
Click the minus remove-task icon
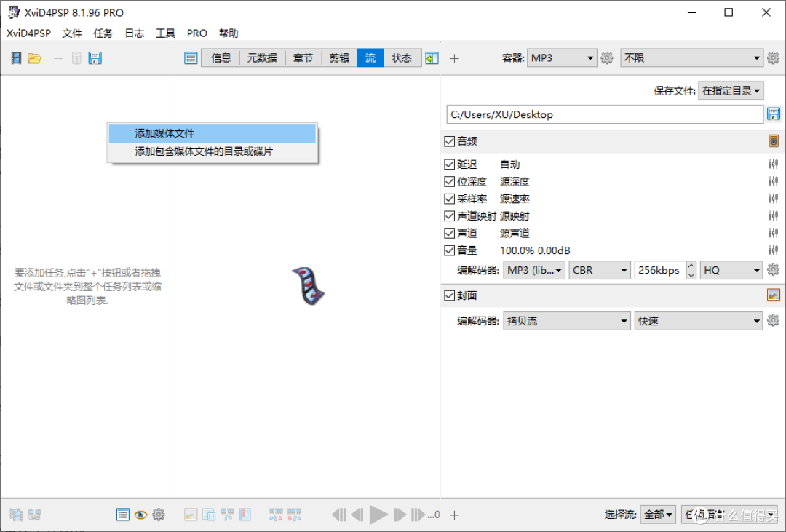pyautogui.click(x=58, y=58)
